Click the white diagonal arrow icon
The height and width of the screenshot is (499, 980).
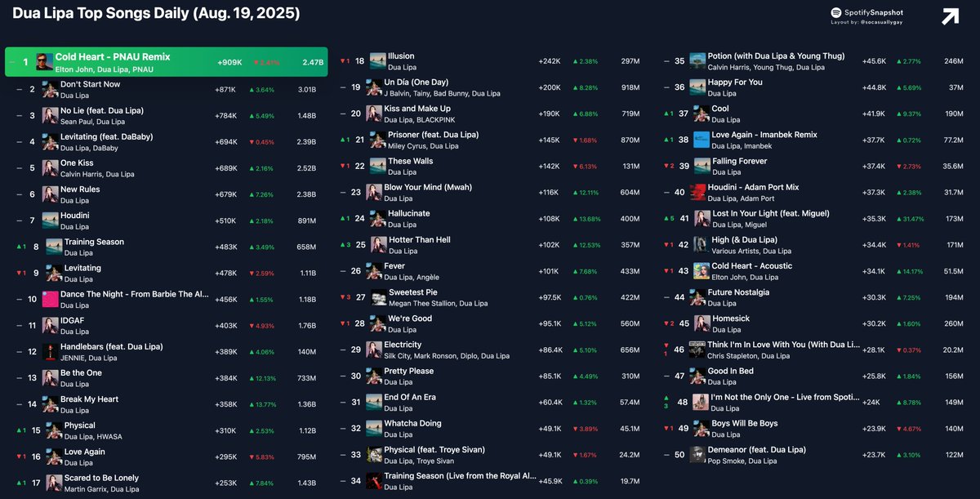click(950, 16)
